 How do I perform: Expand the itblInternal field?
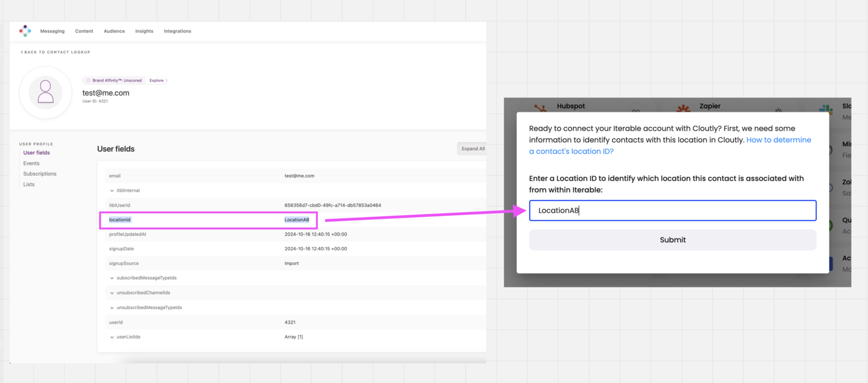(x=112, y=191)
